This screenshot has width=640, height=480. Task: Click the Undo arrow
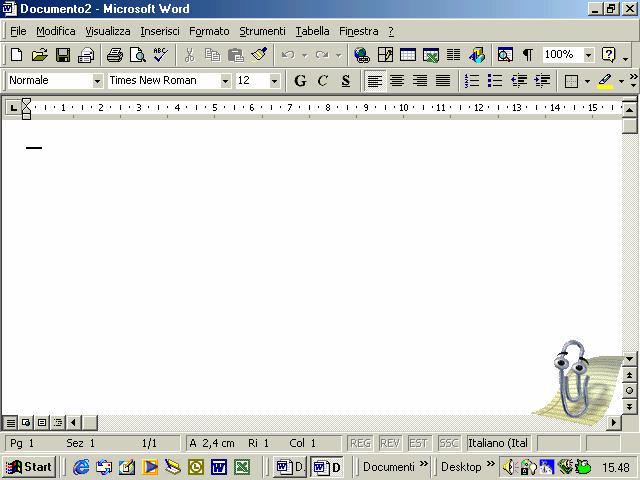[288, 55]
